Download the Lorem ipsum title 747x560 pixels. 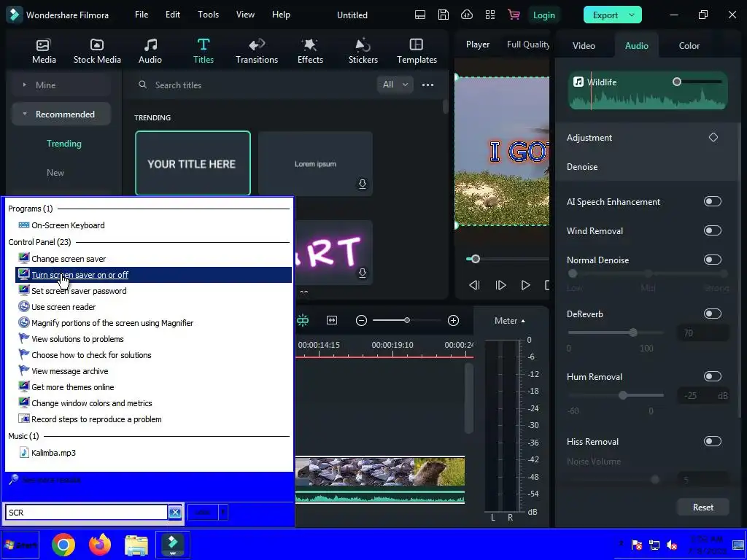click(x=363, y=184)
